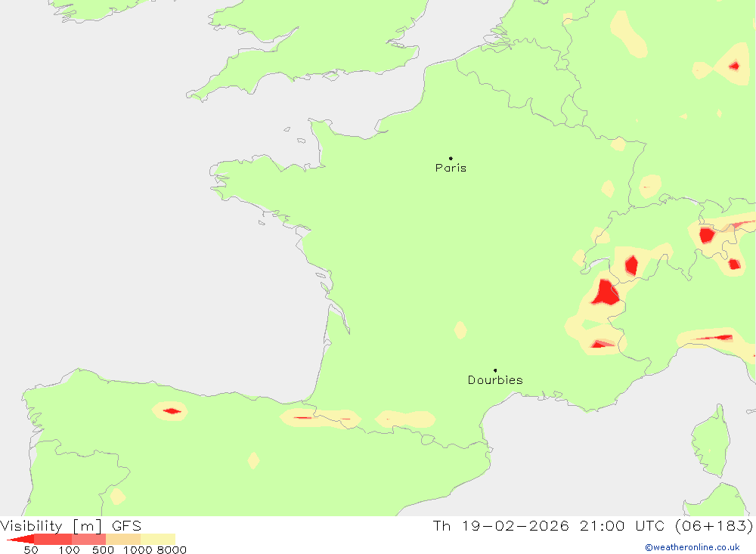Click the red arrow legend swatch below 50
Viewport: 756px width, 554px height.
20,540
